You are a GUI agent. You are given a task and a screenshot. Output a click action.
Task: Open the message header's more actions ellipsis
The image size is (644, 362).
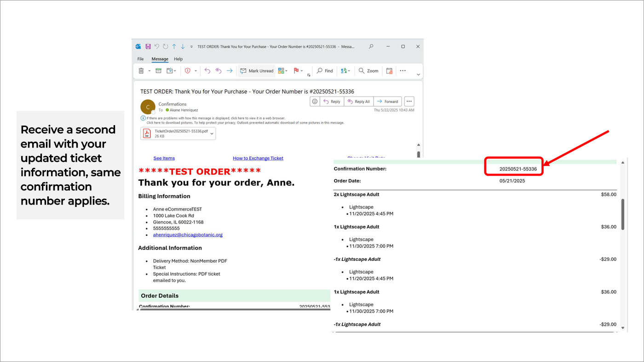(409, 102)
